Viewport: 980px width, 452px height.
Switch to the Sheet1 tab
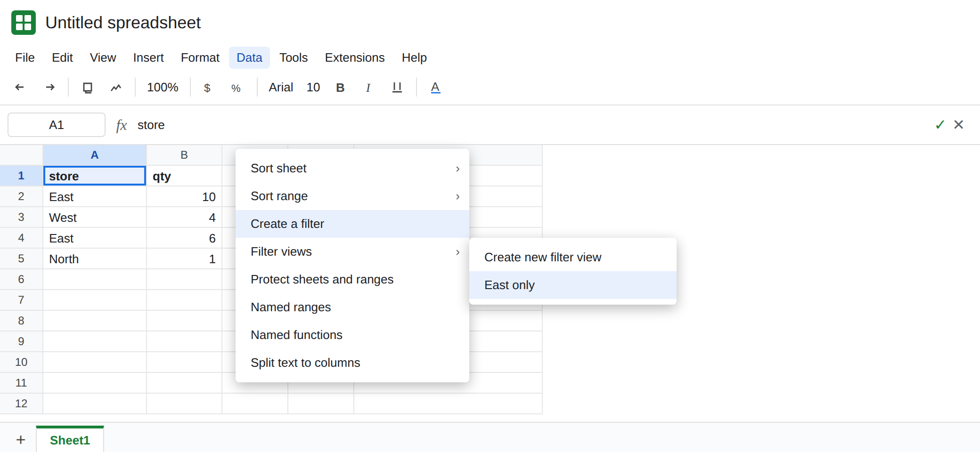coord(70,440)
